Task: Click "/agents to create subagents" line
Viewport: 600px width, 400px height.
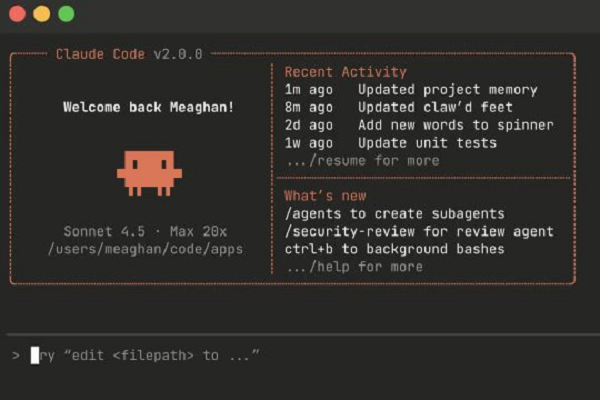Action: click(x=394, y=214)
